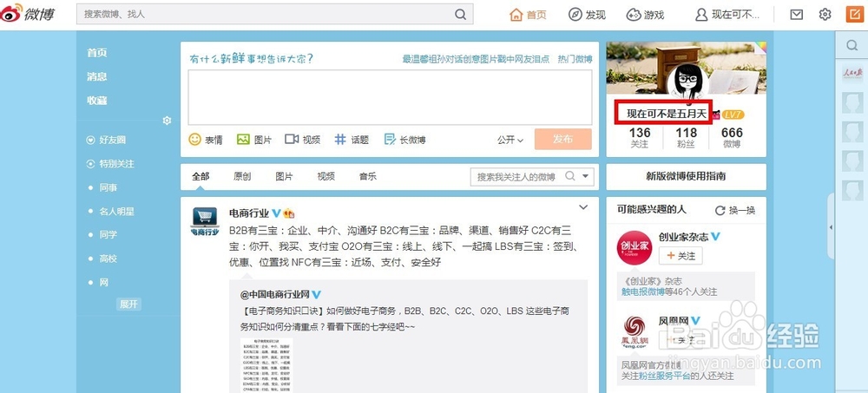Viewport: 868px width, 393px height.
Task: Open 长微博 long weibo editor
Action: (x=404, y=140)
